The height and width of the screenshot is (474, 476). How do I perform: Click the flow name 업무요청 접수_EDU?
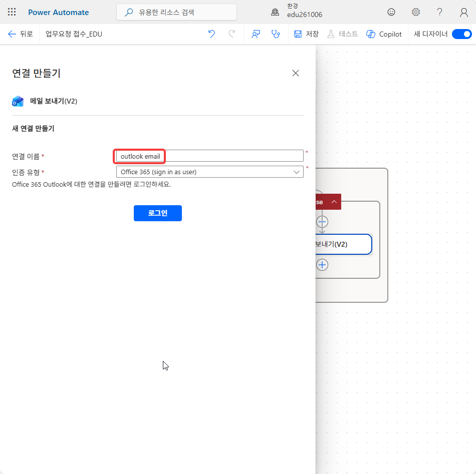(74, 34)
